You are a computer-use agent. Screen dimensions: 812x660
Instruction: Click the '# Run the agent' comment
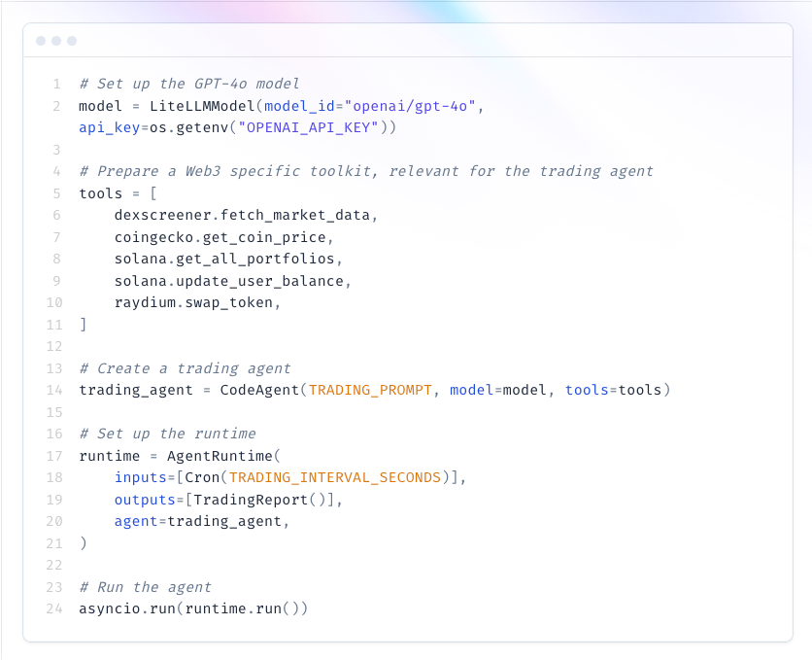point(145,587)
